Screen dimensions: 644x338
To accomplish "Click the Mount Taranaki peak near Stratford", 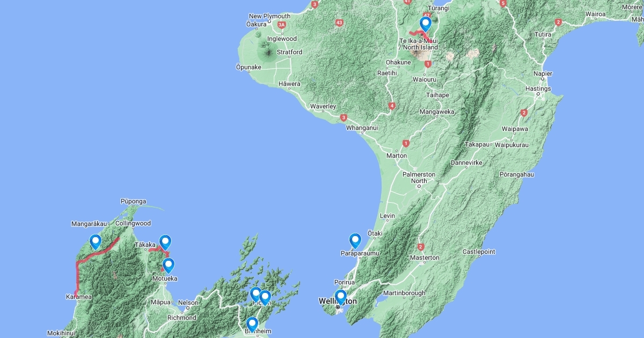I will click(x=267, y=52).
